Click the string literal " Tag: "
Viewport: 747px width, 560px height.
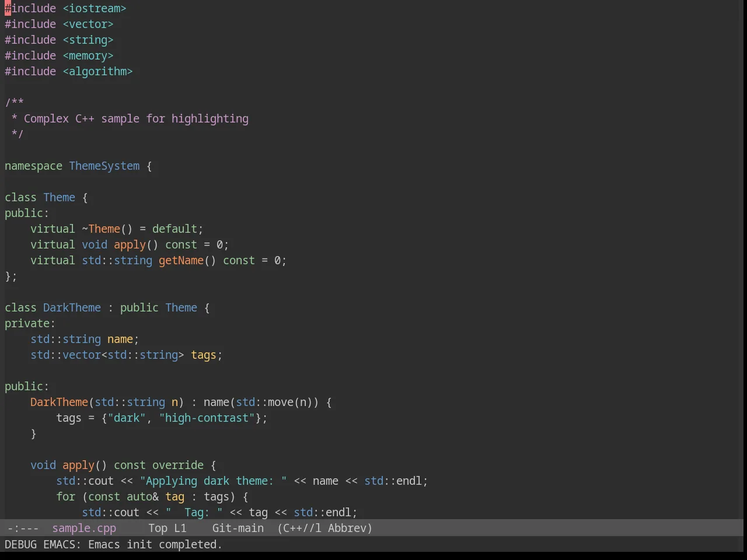(194, 513)
